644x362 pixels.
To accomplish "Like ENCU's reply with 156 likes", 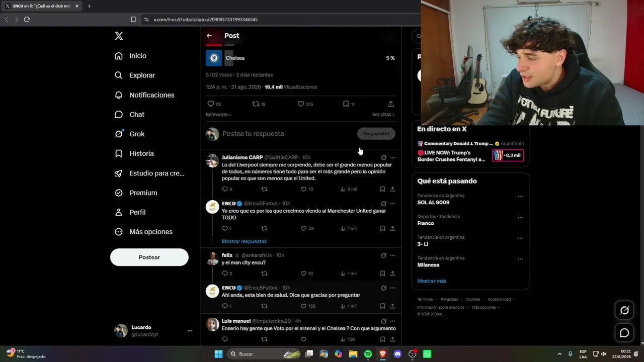I will [x=303, y=306].
